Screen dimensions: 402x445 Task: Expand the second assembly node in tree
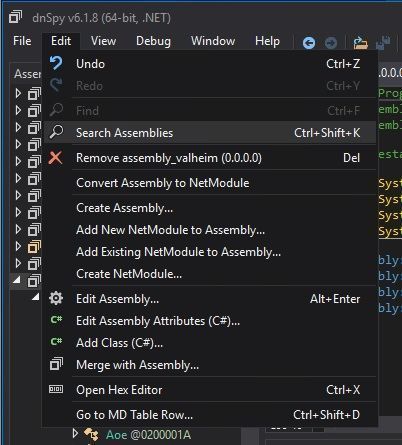pyautogui.click(x=18, y=110)
